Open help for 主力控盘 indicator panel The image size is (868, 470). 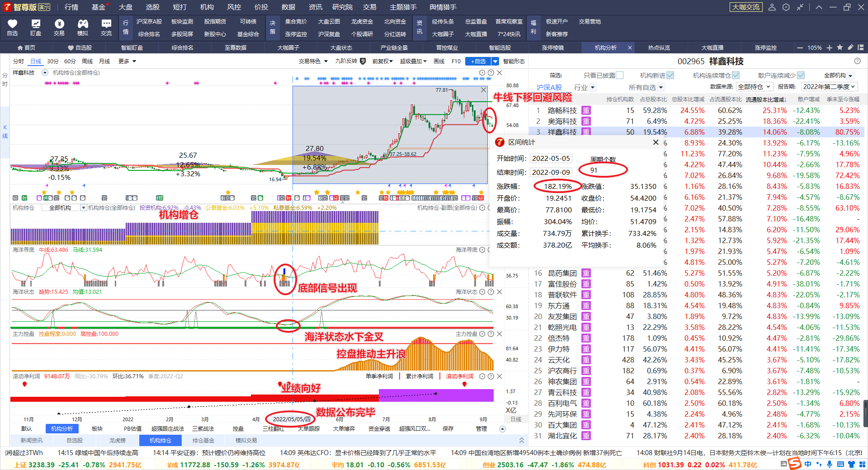coord(491,334)
